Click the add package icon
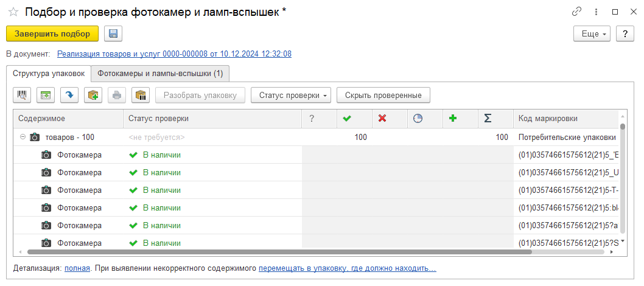Image resolution: width=644 pixels, height=286 pixels. [93, 95]
